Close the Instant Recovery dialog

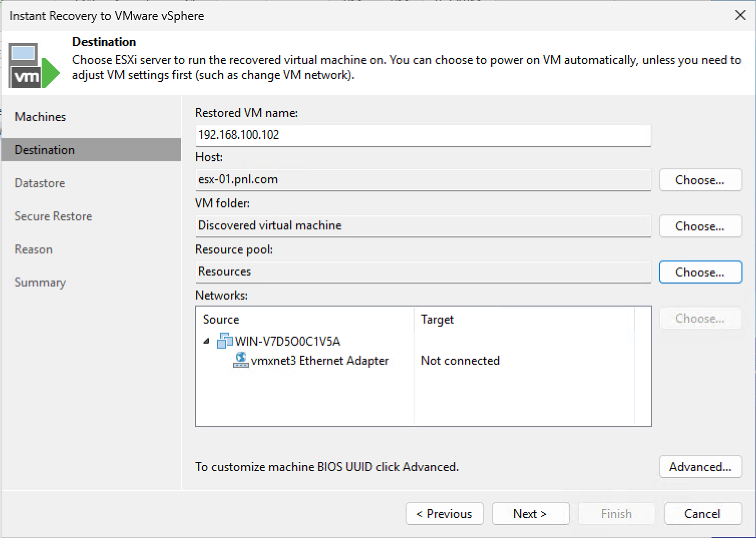tap(740, 16)
